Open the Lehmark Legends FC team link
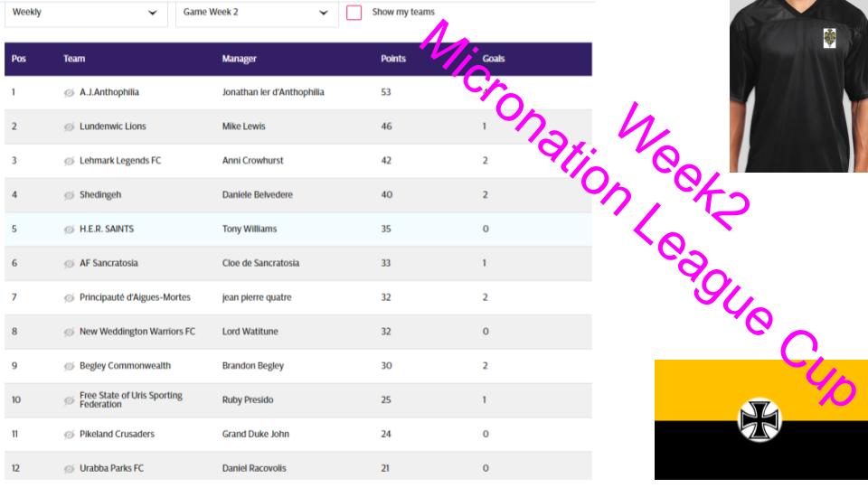868x488 pixels. click(120, 161)
